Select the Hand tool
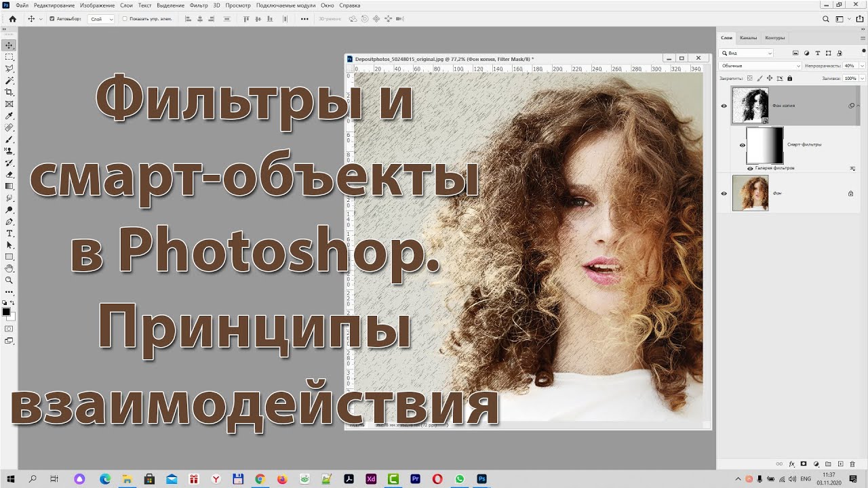Screen dimensions: 868x488 click(x=9, y=268)
